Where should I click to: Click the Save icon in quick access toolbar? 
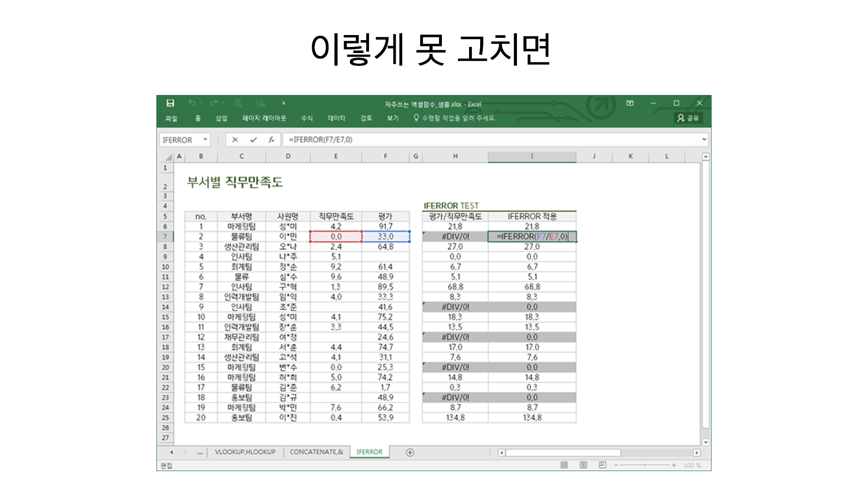pyautogui.click(x=170, y=103)
